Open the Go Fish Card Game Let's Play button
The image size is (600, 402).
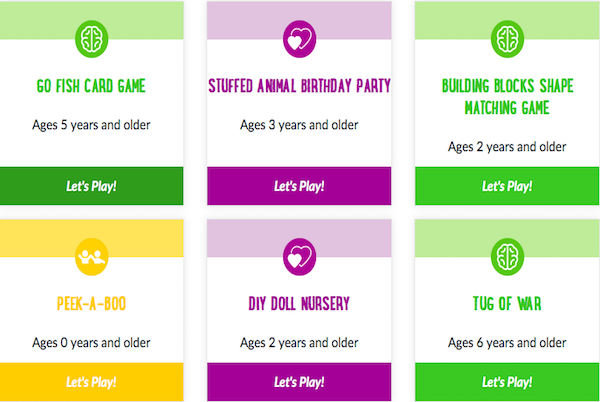coord(91,186)
